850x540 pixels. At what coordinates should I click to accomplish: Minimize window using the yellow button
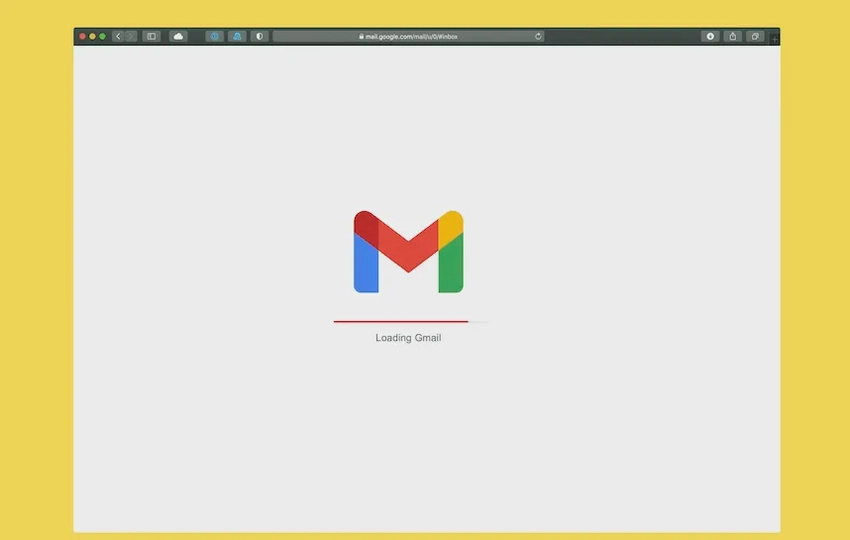(x=92, y=36)
